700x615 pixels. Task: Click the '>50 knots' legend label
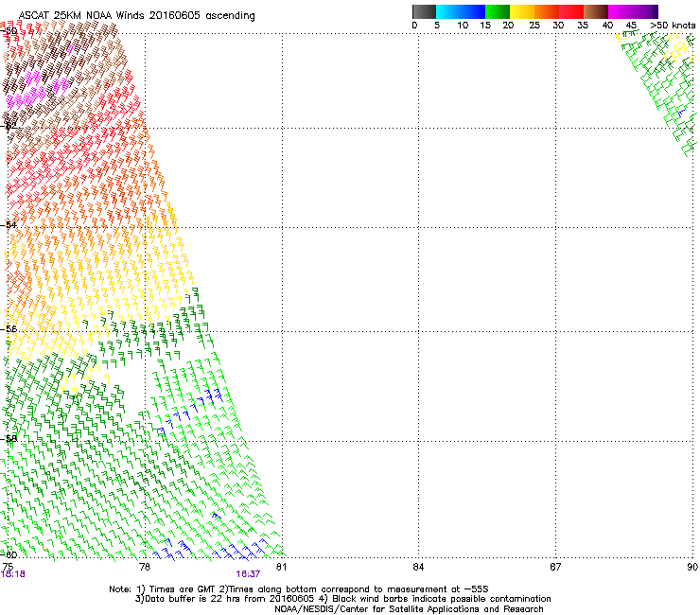tap(673, 26)
